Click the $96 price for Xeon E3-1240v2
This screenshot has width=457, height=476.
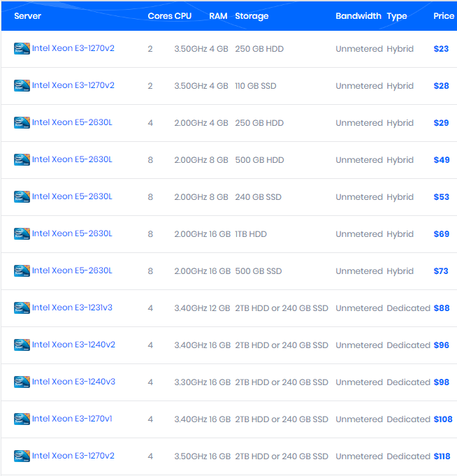441,345
